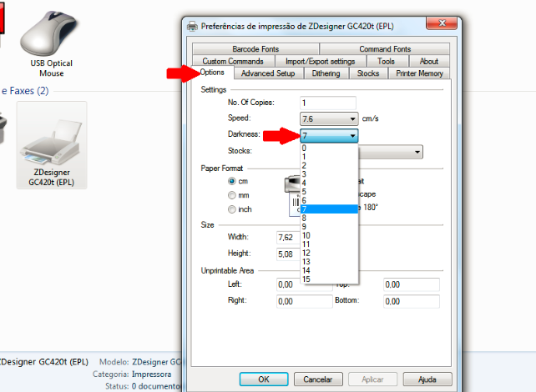The height and width of the screenshot is (392, 536).
Task: Switch to the Command Fonts tab
Action: [x=385, y=49]
